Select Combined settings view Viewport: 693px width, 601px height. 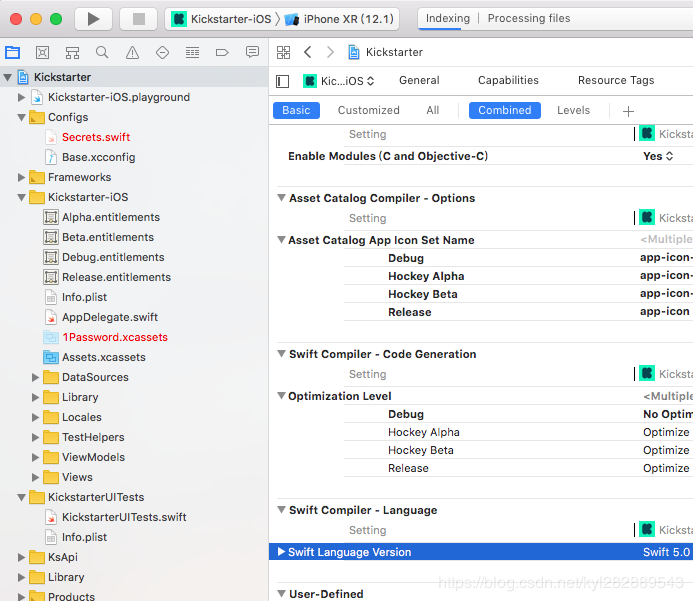point(505,110)
